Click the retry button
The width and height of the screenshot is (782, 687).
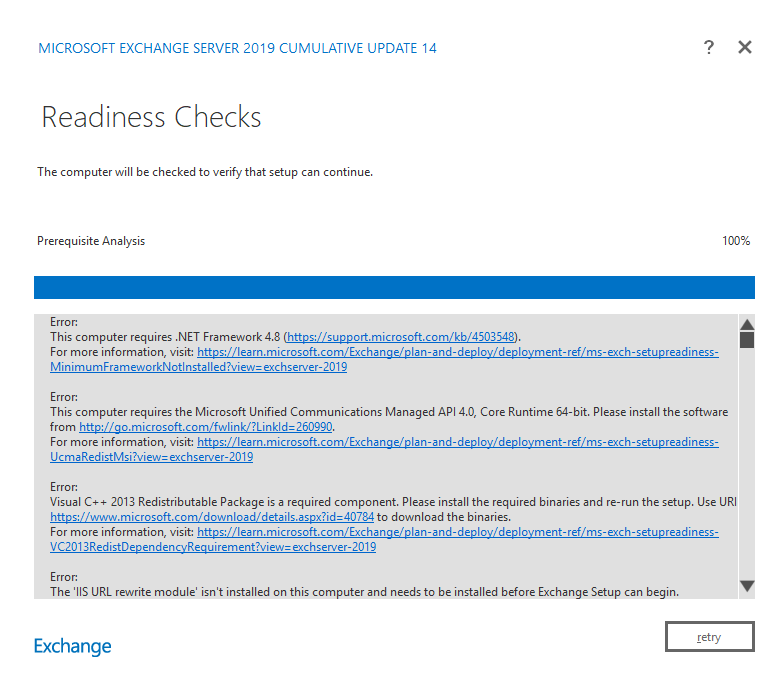click(x=708, y=637)
